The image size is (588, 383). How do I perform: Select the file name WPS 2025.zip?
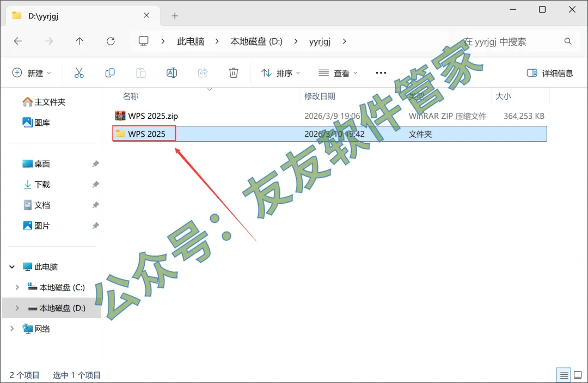[153, 116]
